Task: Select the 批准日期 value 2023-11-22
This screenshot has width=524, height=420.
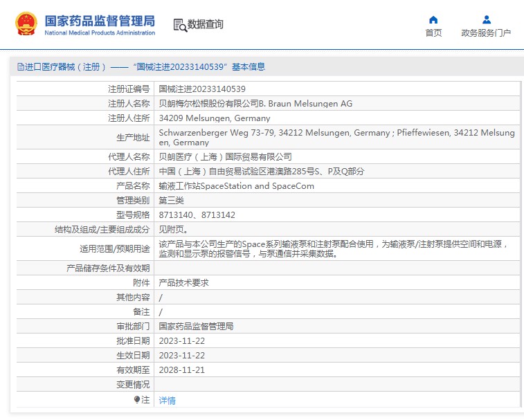Action: [182, 341]
